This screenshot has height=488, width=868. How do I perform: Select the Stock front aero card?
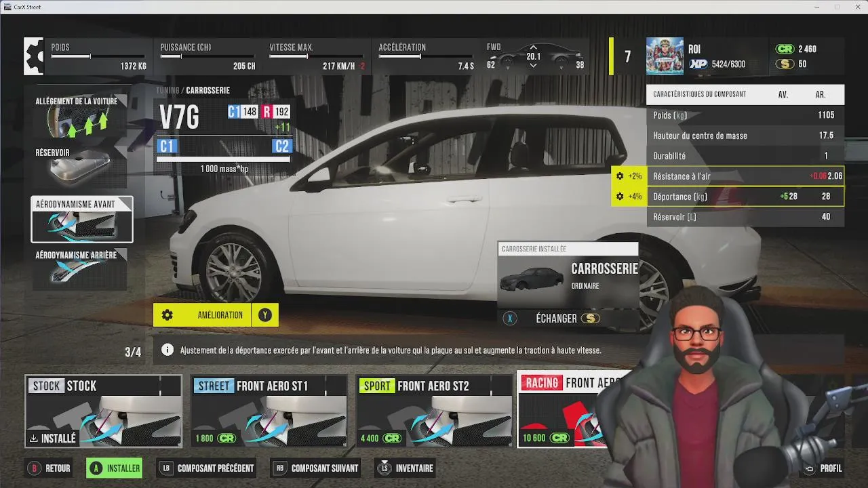(103, 411)
